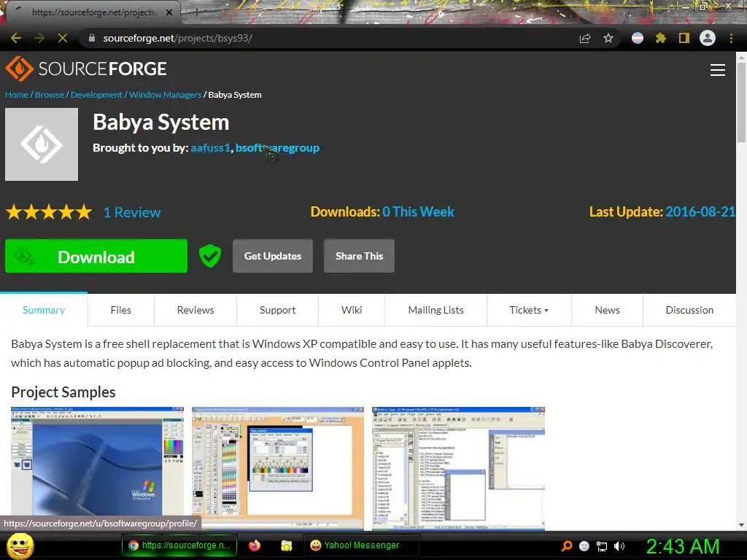Close the sourceforge.net browser tab
This screenshot has width=747, height=560.
pyautogui.click(x=169, y=12)
